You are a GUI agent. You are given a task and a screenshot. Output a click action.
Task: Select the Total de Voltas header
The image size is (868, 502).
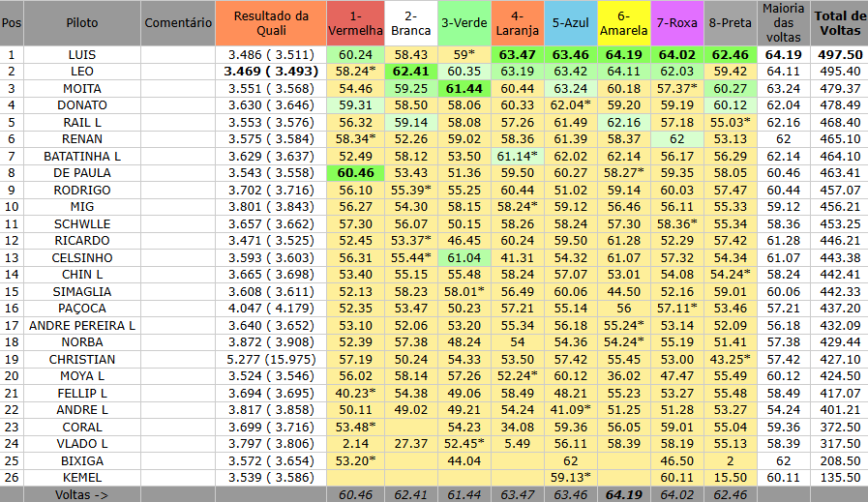tap(839, 23)
